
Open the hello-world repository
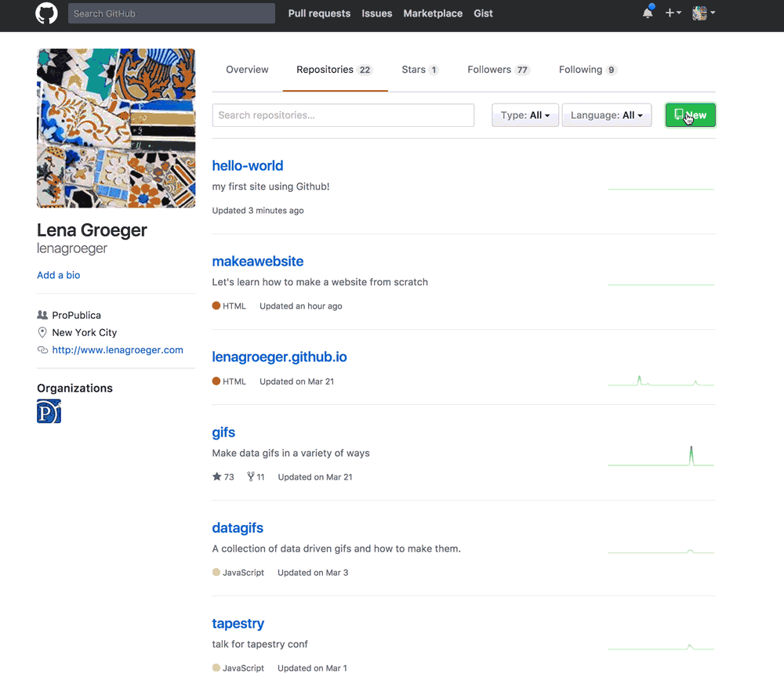click(x=248, y=166)
